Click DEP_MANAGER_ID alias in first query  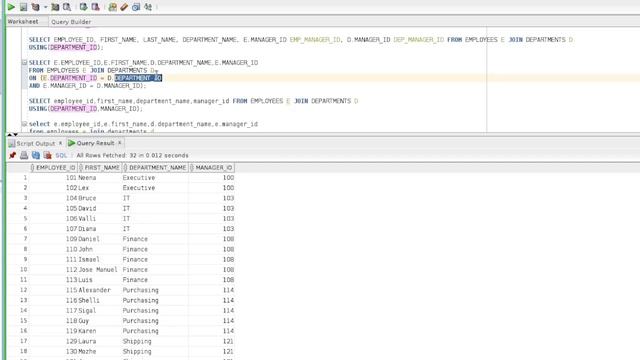[418, 40]
